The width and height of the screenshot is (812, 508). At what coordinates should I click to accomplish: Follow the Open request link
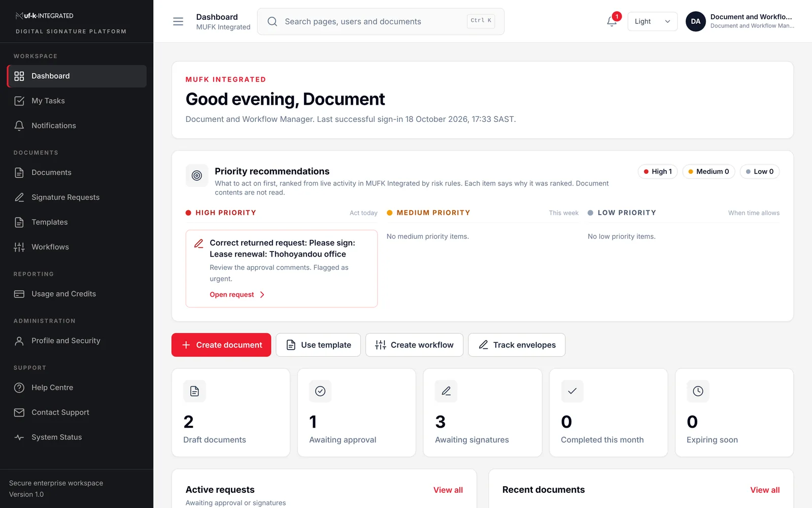tap(237, 295)
